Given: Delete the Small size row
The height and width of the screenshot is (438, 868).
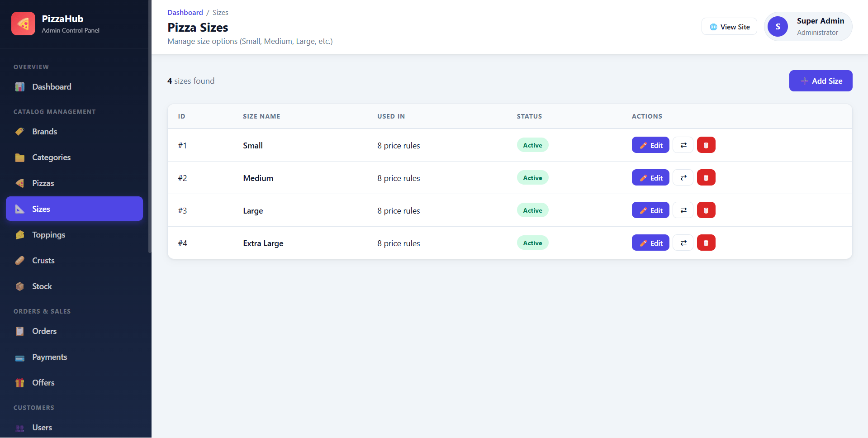Looking at the screenshot, I should (706, 145).
